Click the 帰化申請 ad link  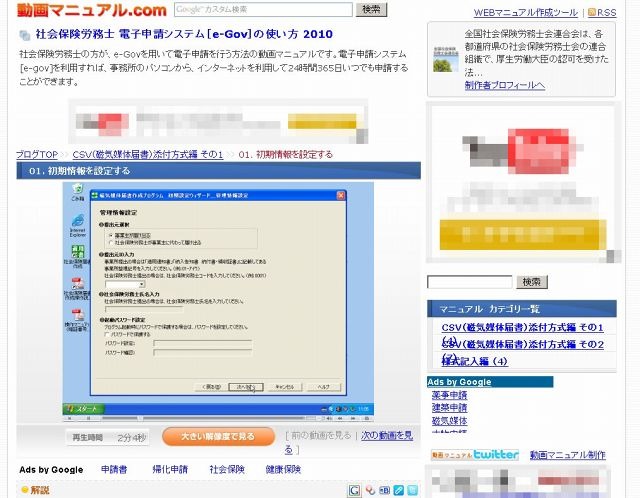(x=170, y=469)
